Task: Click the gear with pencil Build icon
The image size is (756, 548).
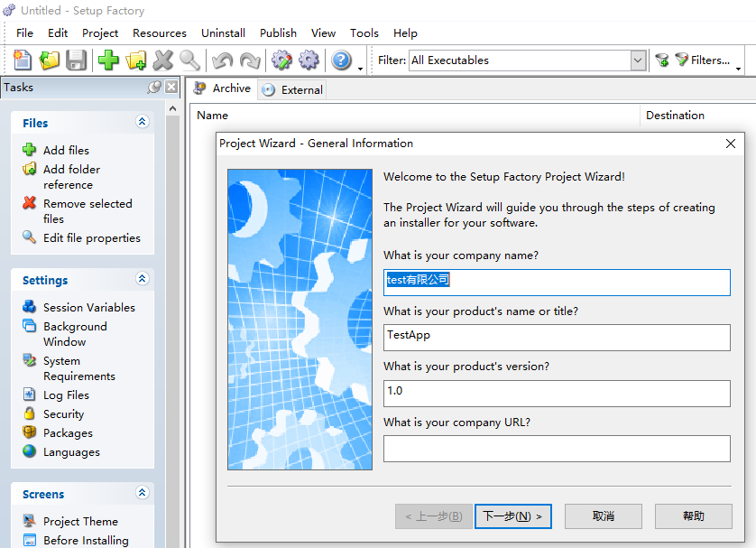Action: [282, 60]
